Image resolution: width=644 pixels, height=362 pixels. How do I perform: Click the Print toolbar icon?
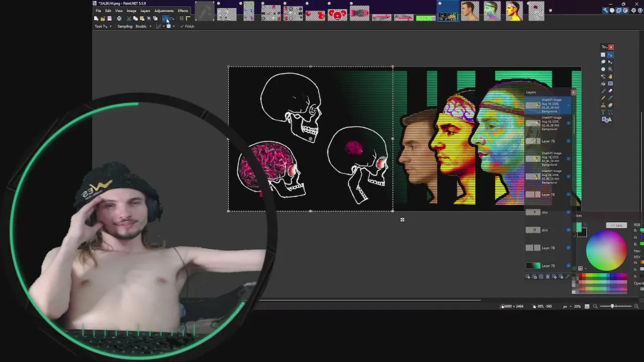(x=119, y=19)
